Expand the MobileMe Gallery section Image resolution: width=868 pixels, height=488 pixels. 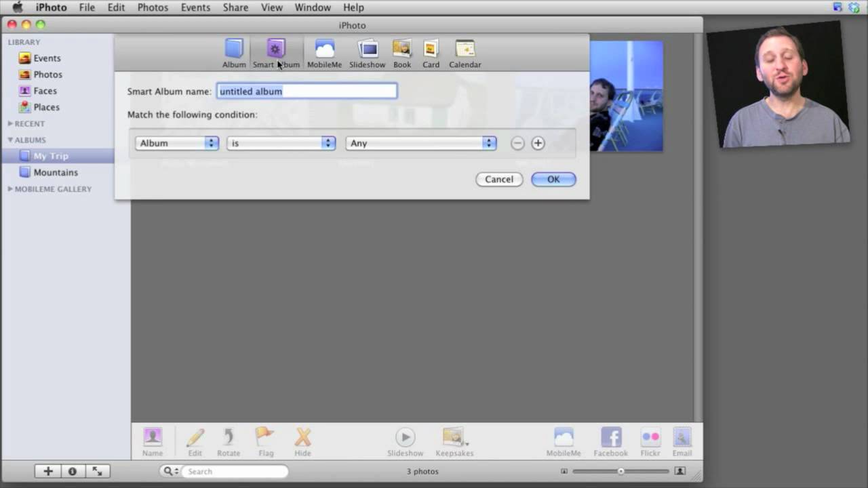(x=10, y=188)
